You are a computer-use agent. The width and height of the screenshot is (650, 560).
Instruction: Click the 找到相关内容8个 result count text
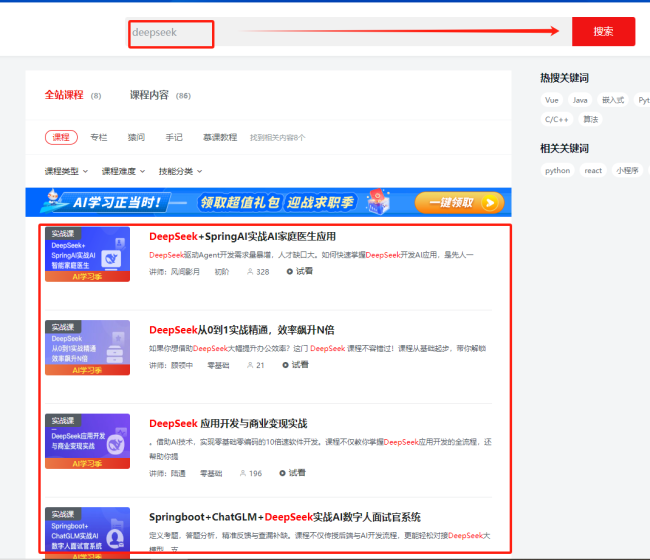pos(277,138)
